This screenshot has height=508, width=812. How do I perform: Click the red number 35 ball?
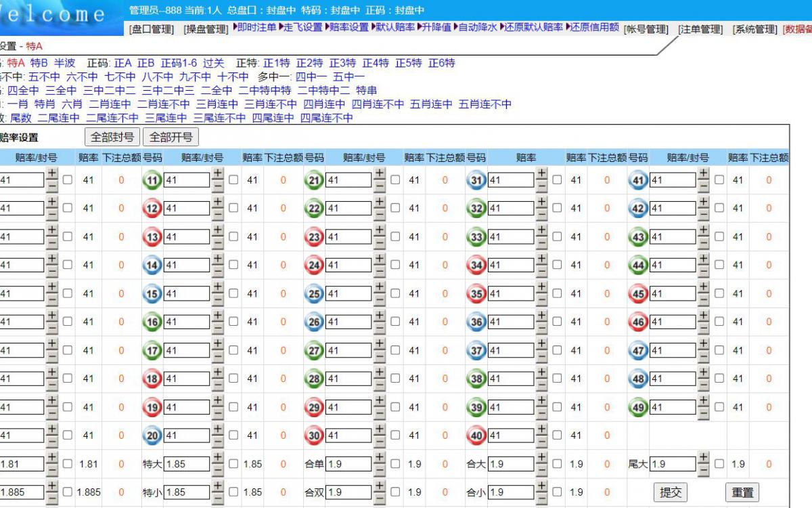point(477,294)
